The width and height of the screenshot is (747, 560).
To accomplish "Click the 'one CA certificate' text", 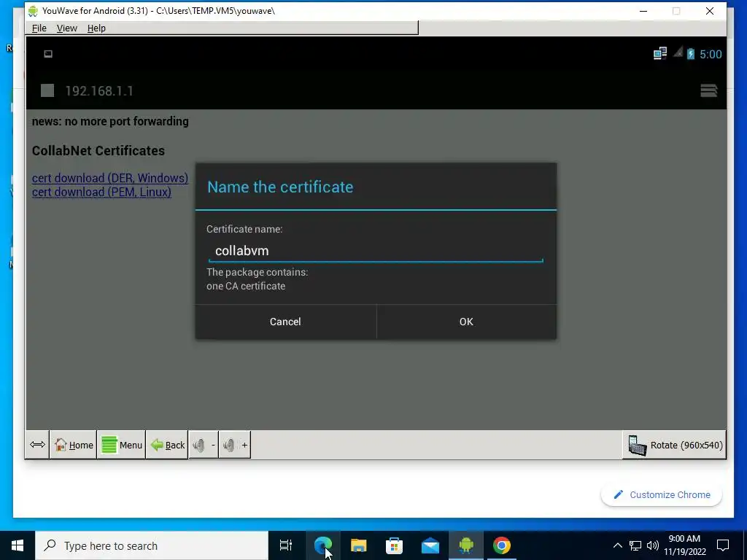I will coord(246,286).
